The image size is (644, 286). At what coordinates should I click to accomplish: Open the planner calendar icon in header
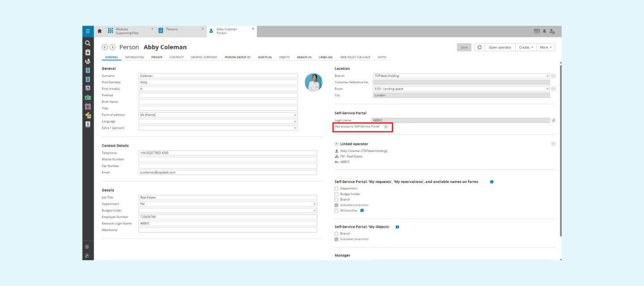coord(537,31)
